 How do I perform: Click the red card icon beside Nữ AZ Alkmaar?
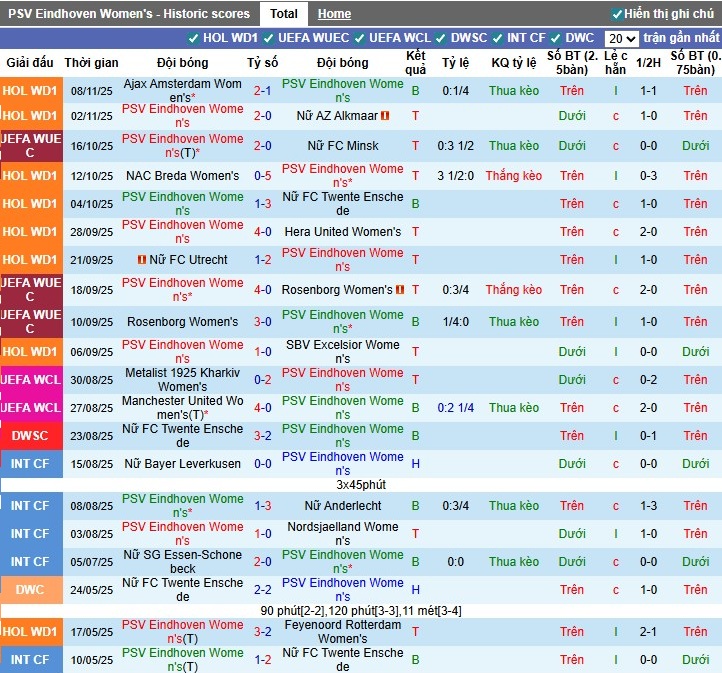385,116
